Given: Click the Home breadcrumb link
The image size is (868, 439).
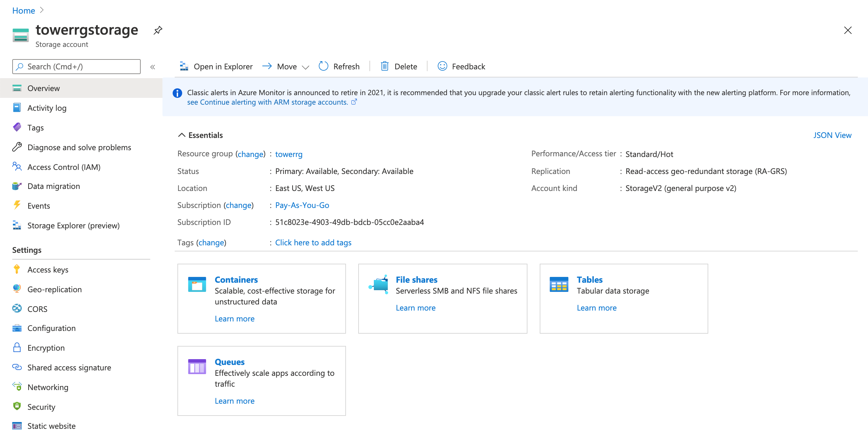Looking at the screenshot, I should point(23,11).
